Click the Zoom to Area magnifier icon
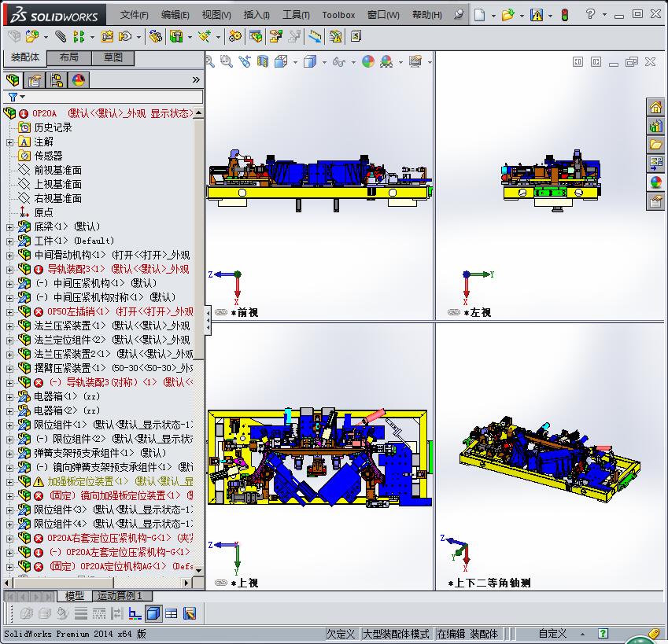The height and width of the screenshot is (644, 668). [227, 61]
